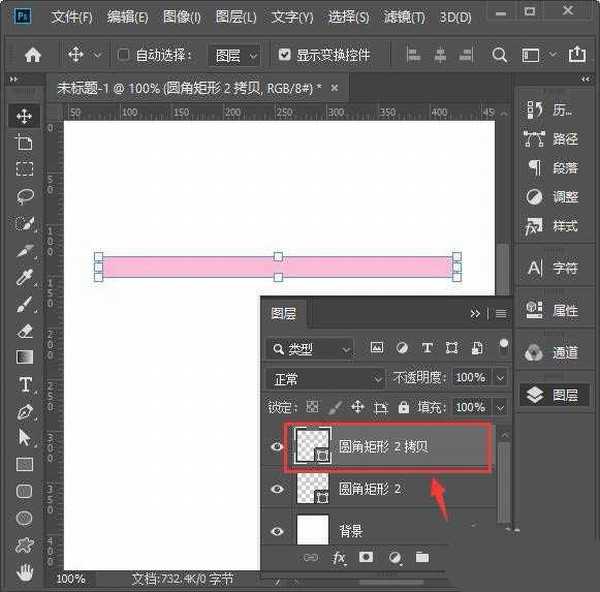Enable the 自动选择 checkbox
This screenshot has height=592, width=600.
coord(123,54)
